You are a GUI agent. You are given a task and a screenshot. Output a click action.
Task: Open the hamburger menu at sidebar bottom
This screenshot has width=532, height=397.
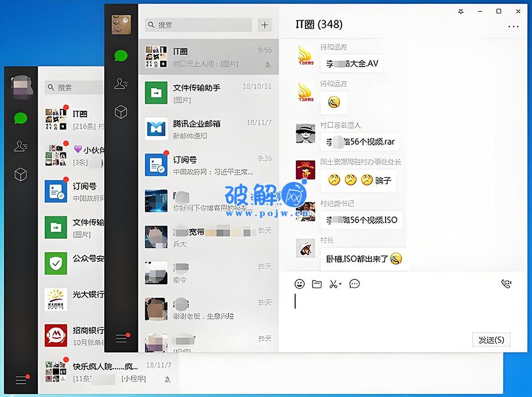[121, 338]
